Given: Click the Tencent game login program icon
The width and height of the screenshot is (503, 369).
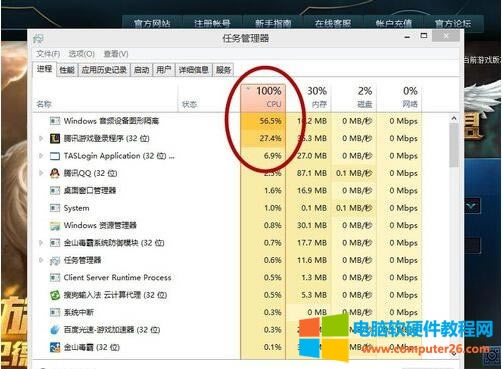Looking at the screenshot, I should [x=55, y=138].
